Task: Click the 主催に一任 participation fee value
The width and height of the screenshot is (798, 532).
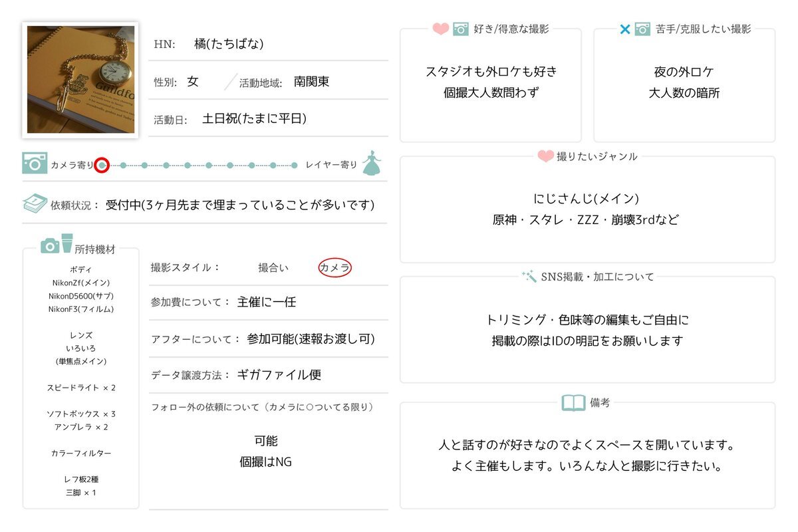Action: [267, 302]
